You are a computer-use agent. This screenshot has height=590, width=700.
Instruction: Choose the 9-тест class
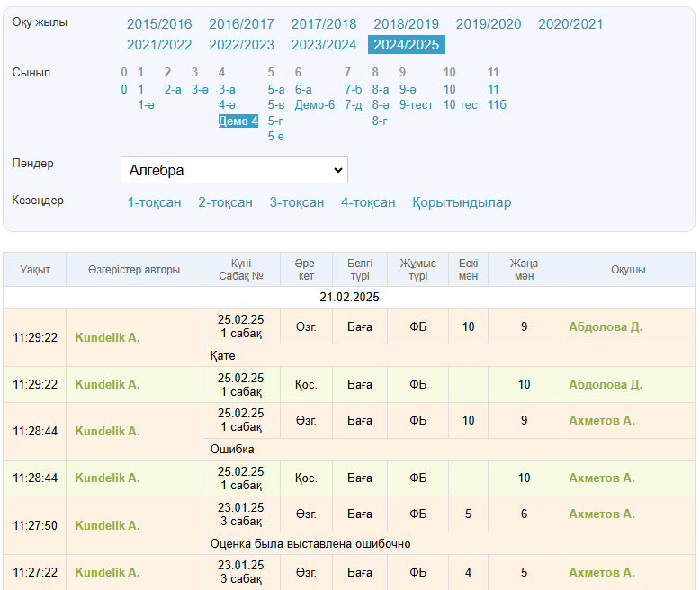click(x=416, y=105)
